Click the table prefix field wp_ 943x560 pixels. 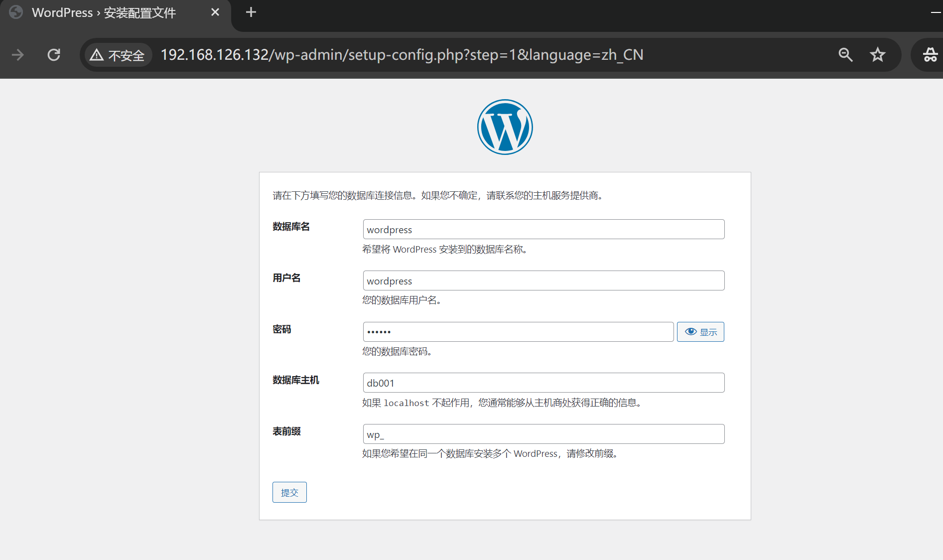coord(543,434)
